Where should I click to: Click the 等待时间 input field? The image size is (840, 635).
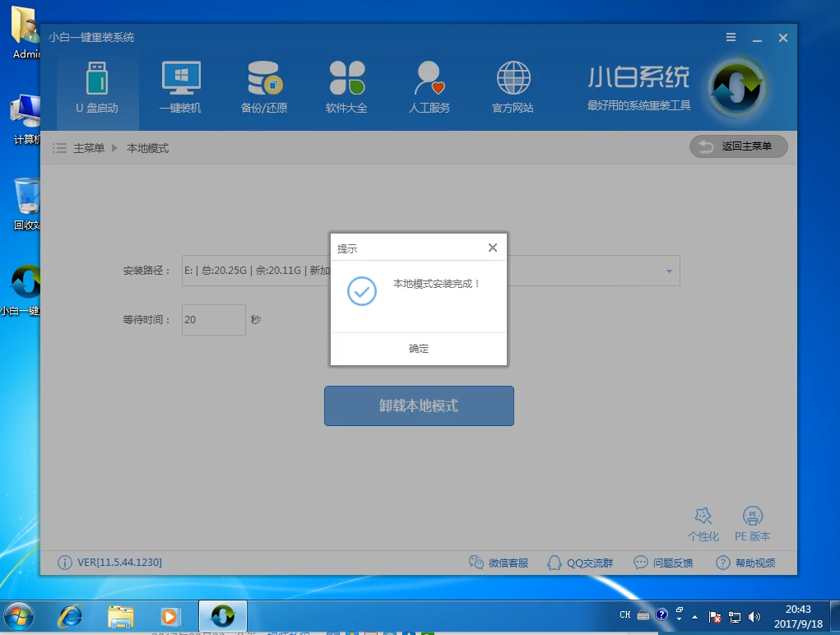pos(213,320)
